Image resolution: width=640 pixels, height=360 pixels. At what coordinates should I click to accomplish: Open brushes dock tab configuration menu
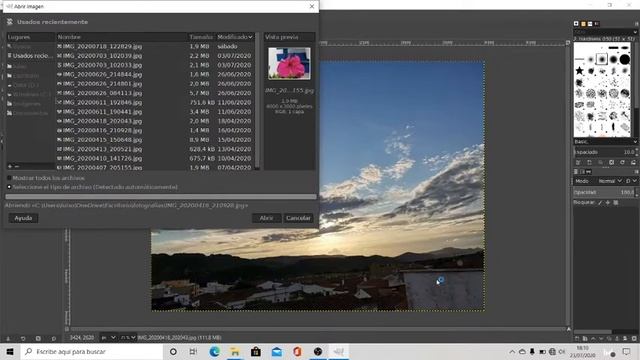[x=636, y=24]
